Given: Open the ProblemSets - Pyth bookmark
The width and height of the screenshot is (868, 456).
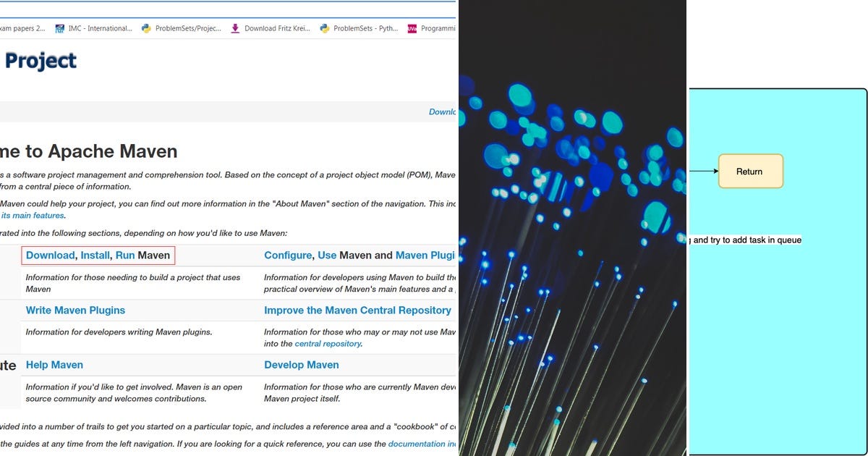Looking at the screenshot, I should [x=363, y=28].
